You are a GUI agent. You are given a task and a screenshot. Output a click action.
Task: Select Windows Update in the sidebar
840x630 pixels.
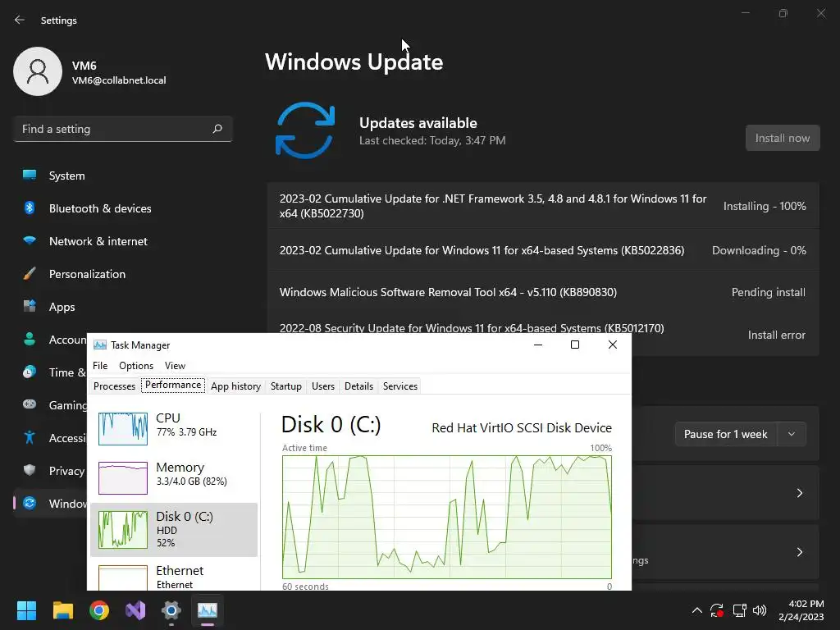click(50, 504)
